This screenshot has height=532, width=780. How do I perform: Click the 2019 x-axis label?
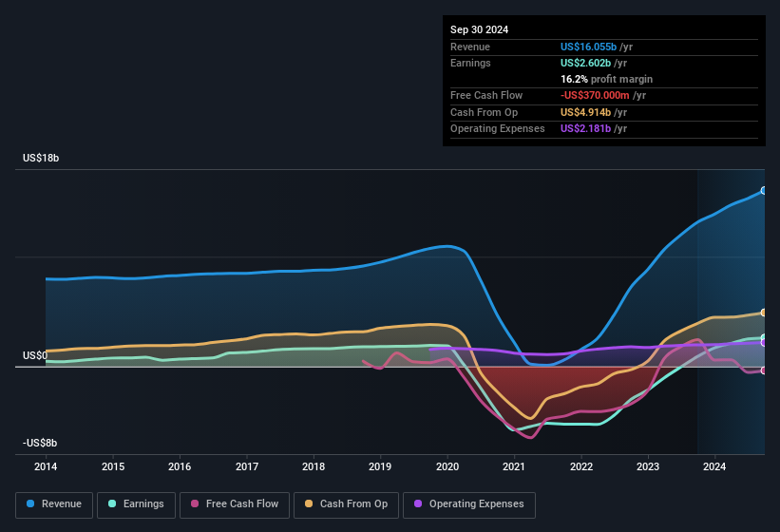(x=380, y=466)
